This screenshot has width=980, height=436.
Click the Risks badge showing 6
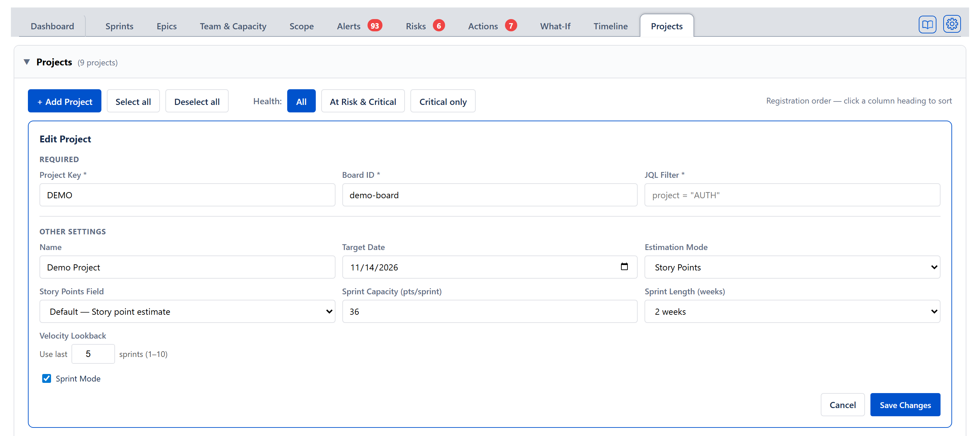click(439, 26)
